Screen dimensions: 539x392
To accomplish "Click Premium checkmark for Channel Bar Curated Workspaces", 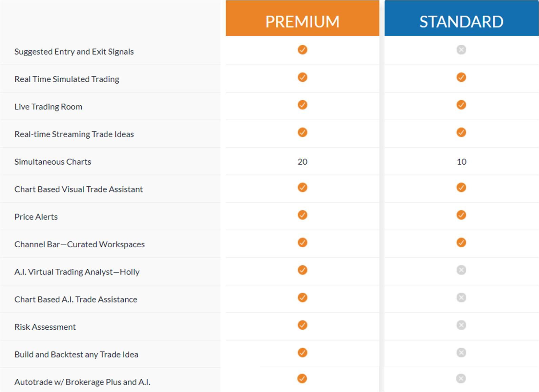I will [303, 242].
